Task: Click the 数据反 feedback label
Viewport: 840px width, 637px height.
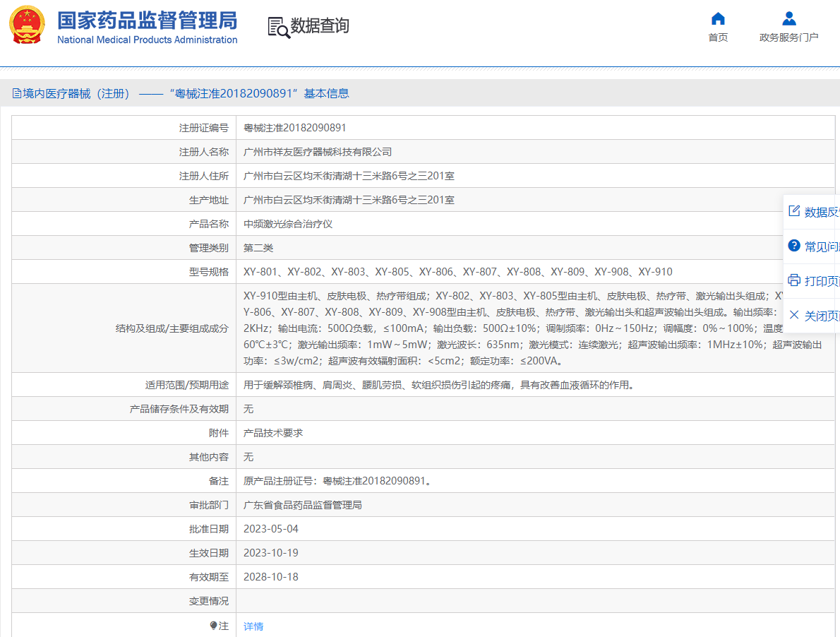Action: coord(822,212)
